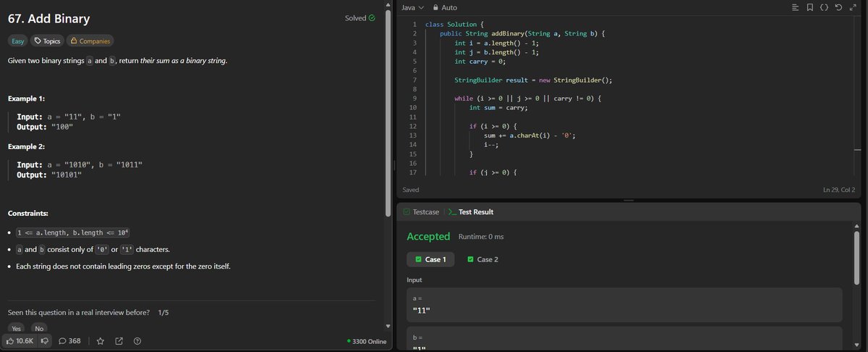Click the format code icon in editor toolbar
Image resolution: width=868 pixels, height=352 pixels.
pos(796,7)
